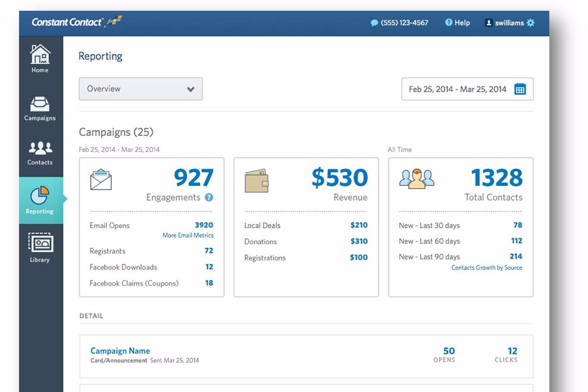Open the date range picker field
The height and width of the screenshot is (392, 588).
point(458,89)
